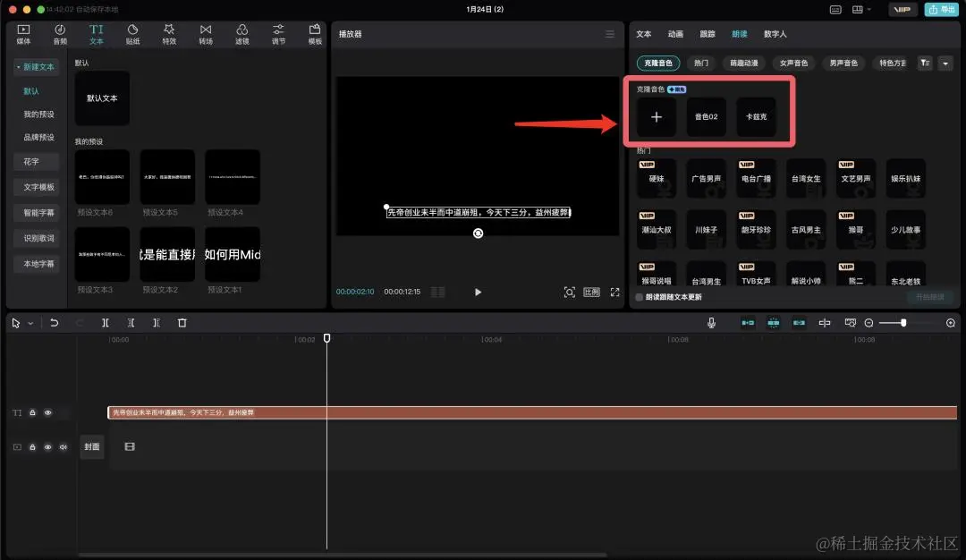Click the 封面 cover button
The image size is (966, 560).
tap(92, 446)
